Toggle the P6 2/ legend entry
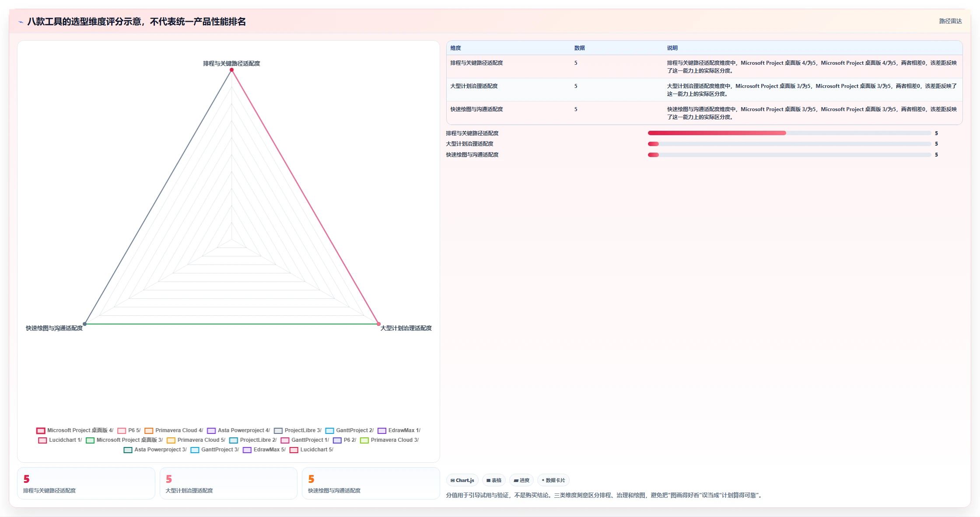This screenshot has width=980, height=517. 345,440
